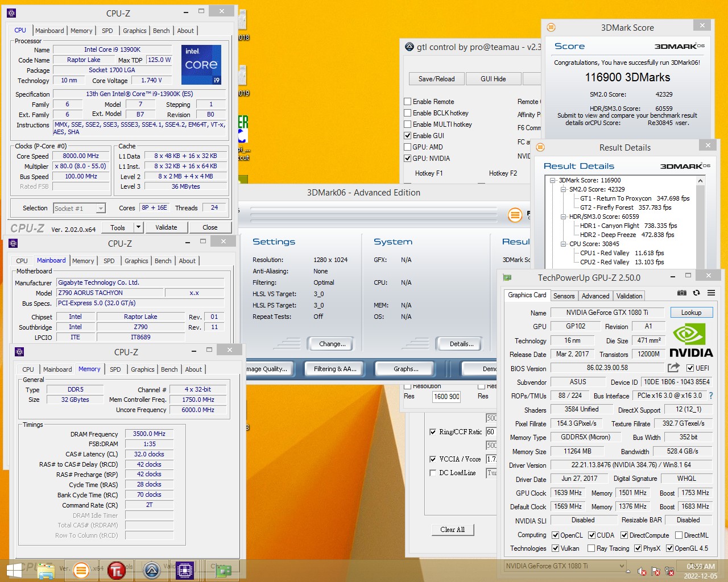Viewport: 728px width, 582px height.
Task: Click the CPU-Z Mainboard window title icon
Action: [x=13, y=243]
